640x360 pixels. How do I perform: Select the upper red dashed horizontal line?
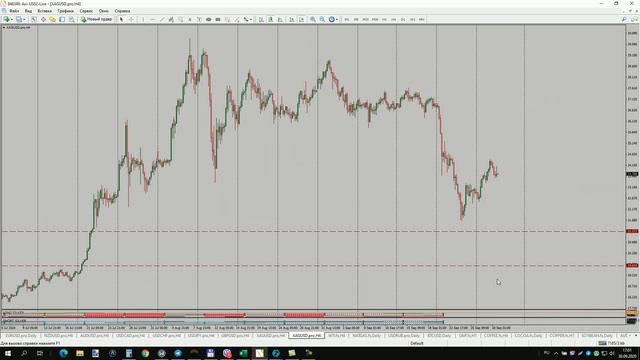click(313, 231)
